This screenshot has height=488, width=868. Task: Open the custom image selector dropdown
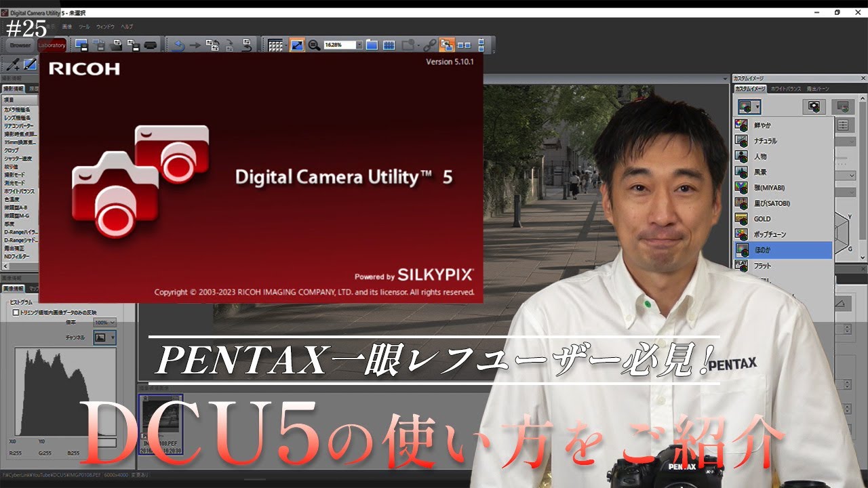[x=749, y=107]
